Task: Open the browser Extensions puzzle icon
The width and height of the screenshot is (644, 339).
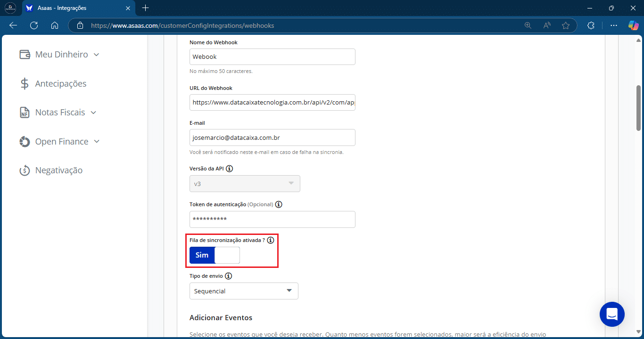Action: (x=591, y=25)
